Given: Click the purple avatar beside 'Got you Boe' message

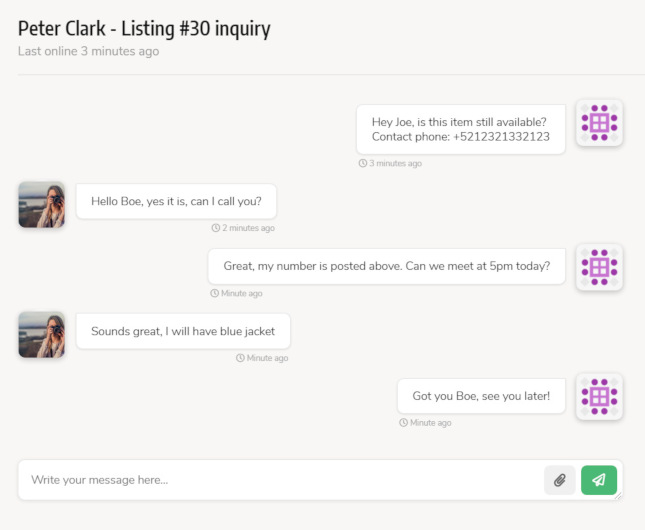Looking at the screenshot, I should (x=599, y=397).
